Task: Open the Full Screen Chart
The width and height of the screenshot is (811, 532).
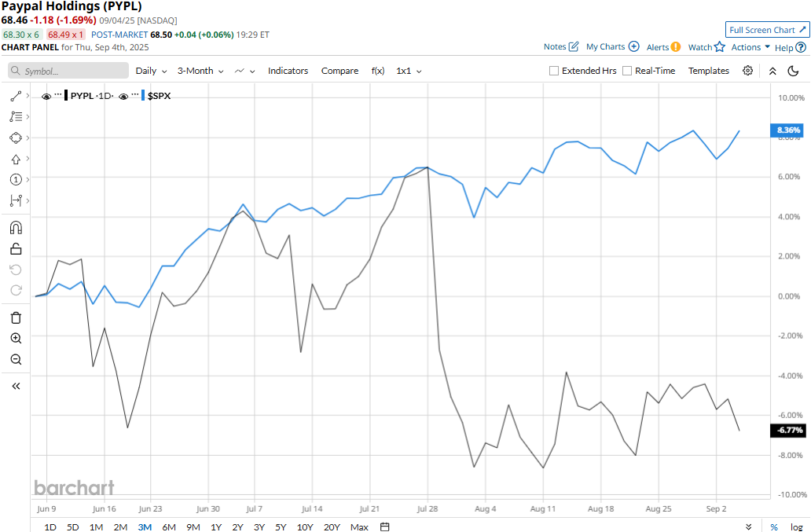Action: (x=768, y=30)
